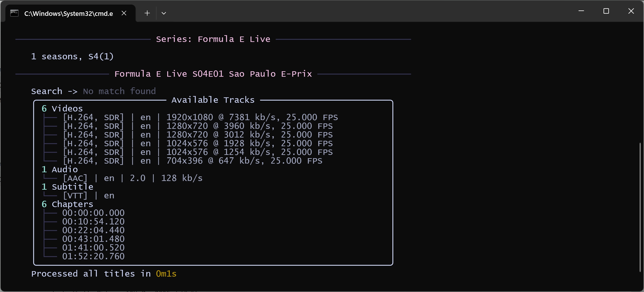
Task: Click the cmd terminal icon in tab
Action: [14, 13]
